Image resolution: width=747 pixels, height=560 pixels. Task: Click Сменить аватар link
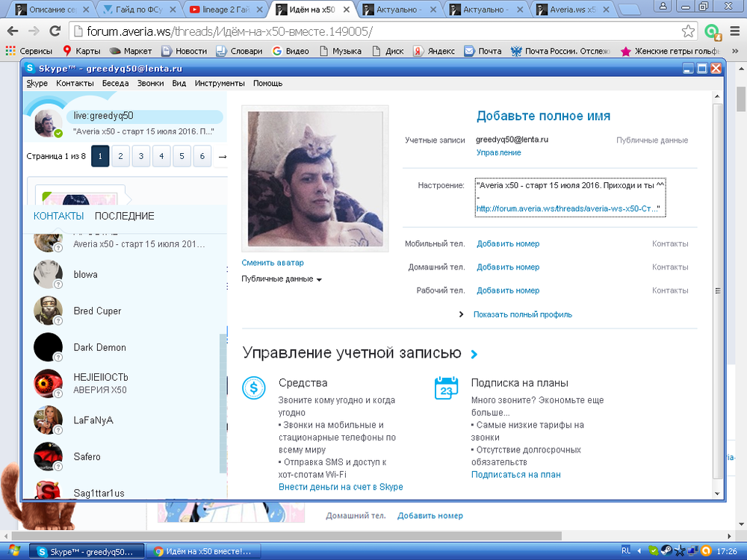pyautogui.click(x=272, y=263)
